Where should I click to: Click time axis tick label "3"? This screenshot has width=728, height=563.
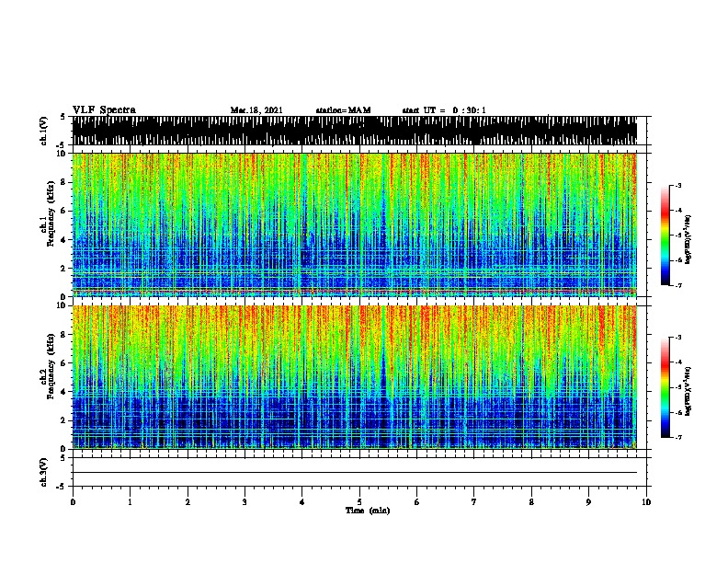click(x=245, y=502)
